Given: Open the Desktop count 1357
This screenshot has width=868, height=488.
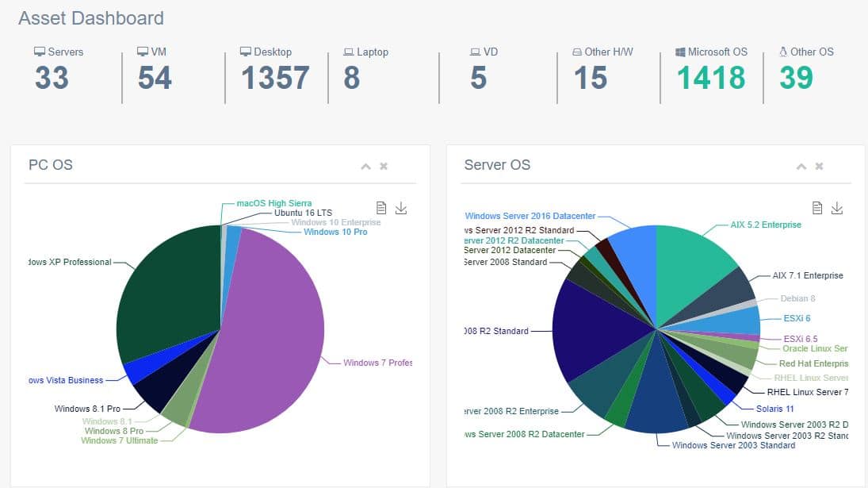Looking at the screenshot, I should click(275, 78).
